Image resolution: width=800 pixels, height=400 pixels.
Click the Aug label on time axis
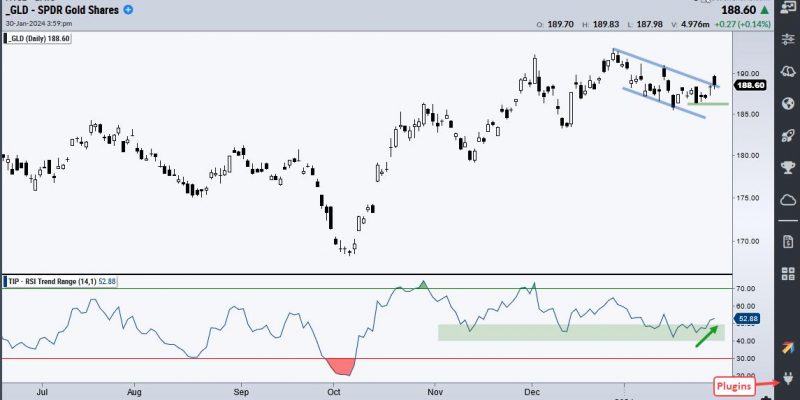(134, 393)
